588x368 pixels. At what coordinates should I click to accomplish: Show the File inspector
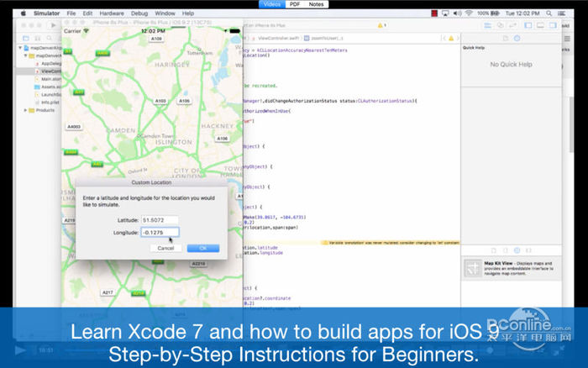tap(505, 39)
